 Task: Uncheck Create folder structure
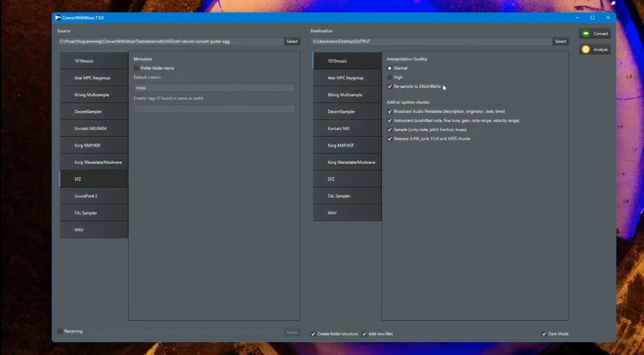tap(314, 334)
